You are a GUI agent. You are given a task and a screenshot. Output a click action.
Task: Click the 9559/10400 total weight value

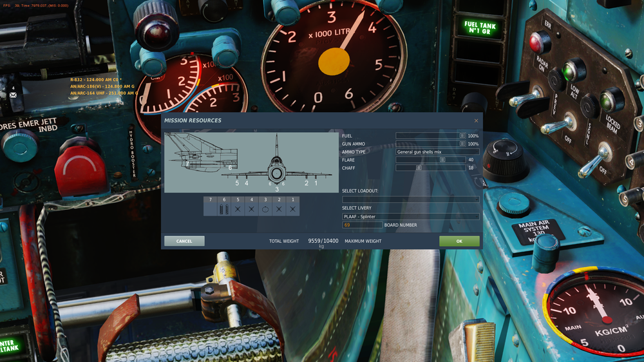[323, 241]
